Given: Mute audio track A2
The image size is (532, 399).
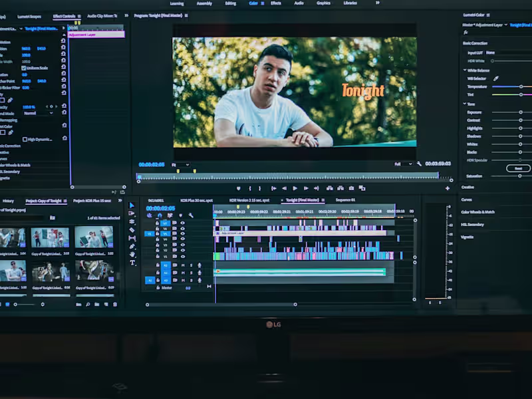Looking at the screenshot, I should [184, 273].
